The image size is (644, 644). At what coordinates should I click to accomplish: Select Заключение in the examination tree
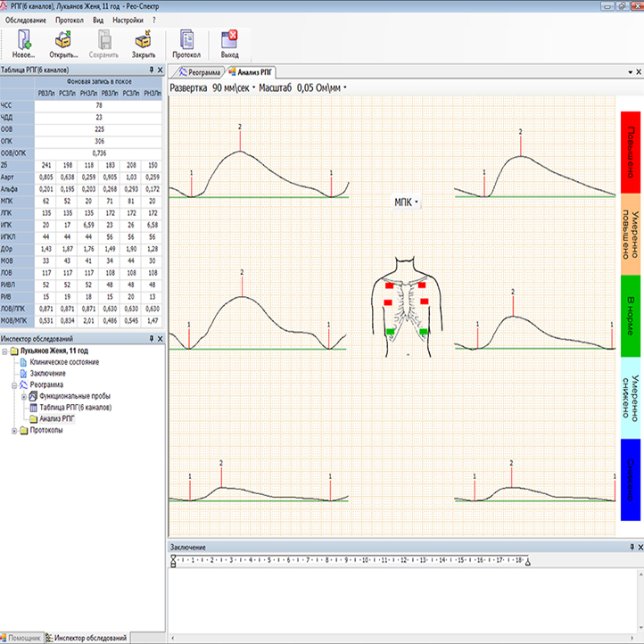47,374
